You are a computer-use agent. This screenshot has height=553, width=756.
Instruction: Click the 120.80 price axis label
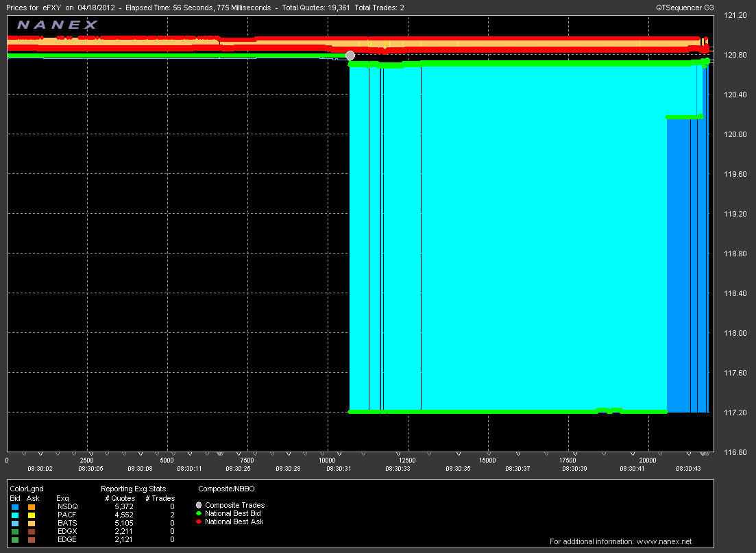735,55
